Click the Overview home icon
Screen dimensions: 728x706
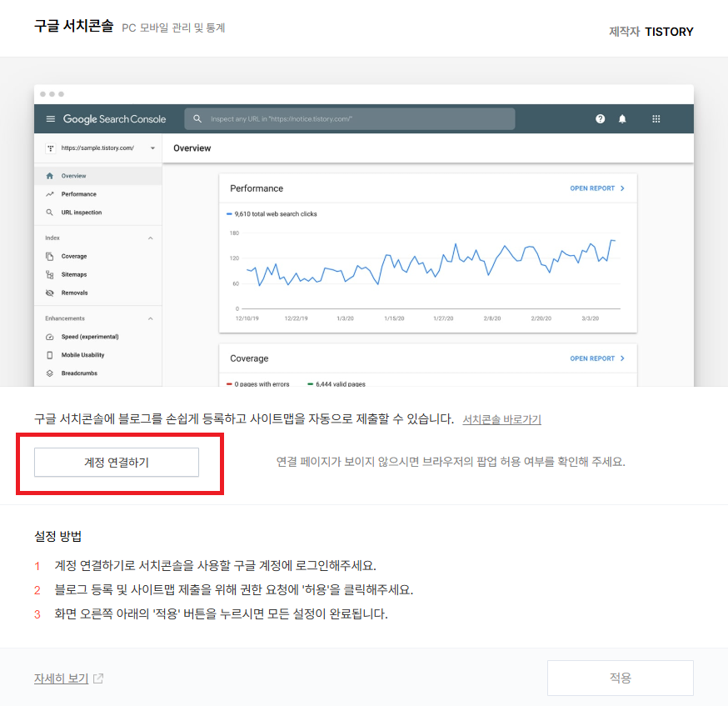50,176
